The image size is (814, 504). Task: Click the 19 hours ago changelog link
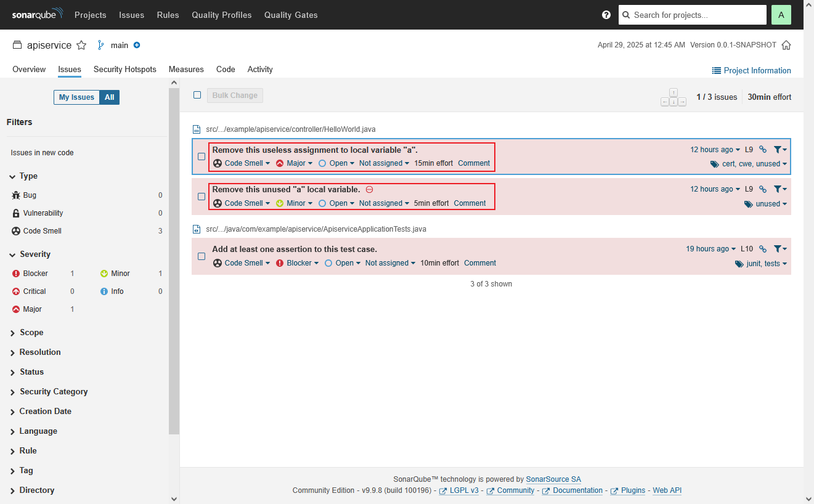pos(710,249)
